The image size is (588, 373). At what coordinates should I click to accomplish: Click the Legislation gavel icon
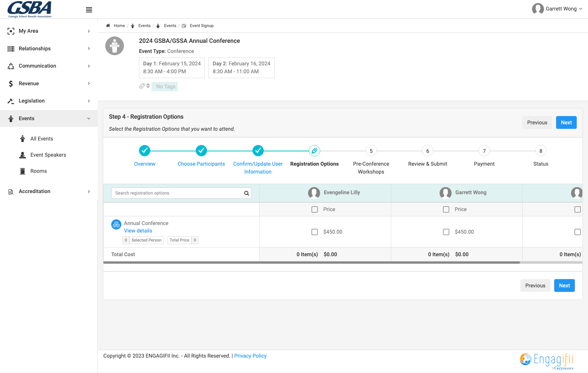(x=11, y=101)
